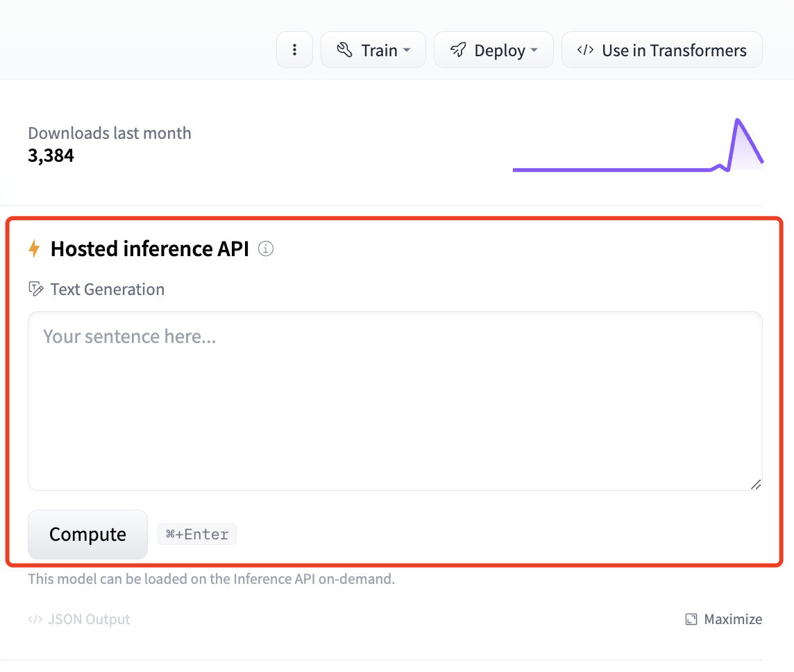
Task: Click the code icon beside Use in Transformers
Action: click(585, 50)
